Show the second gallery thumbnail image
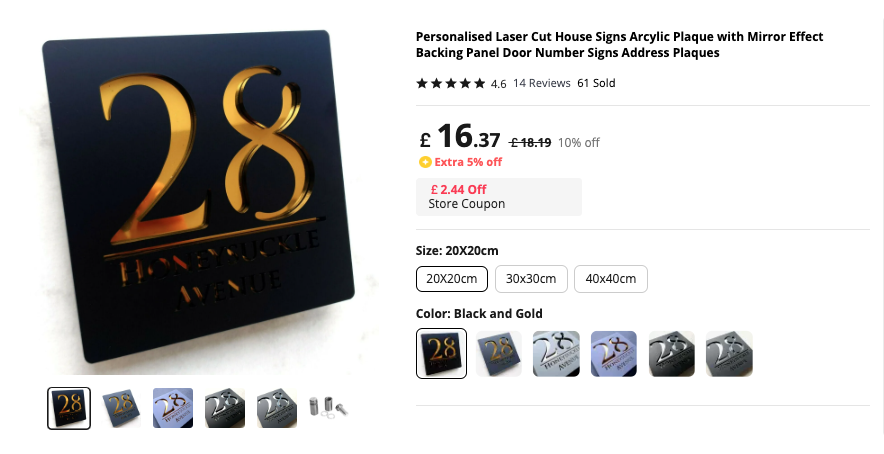 (x=121, y=408)
